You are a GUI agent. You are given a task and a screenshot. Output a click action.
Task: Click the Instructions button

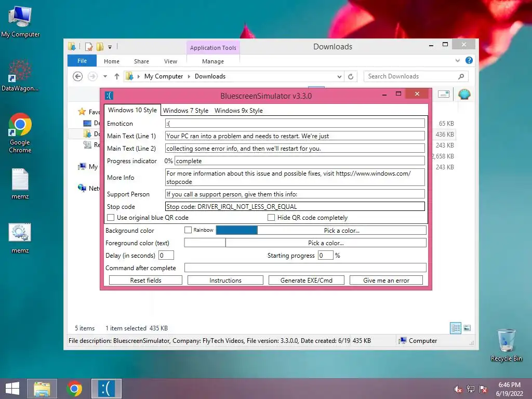tap(225, 280)
